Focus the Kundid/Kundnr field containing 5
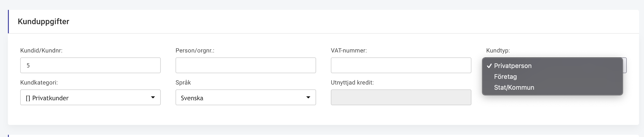The height and width of the screenshot is (137, 644). 90,65
